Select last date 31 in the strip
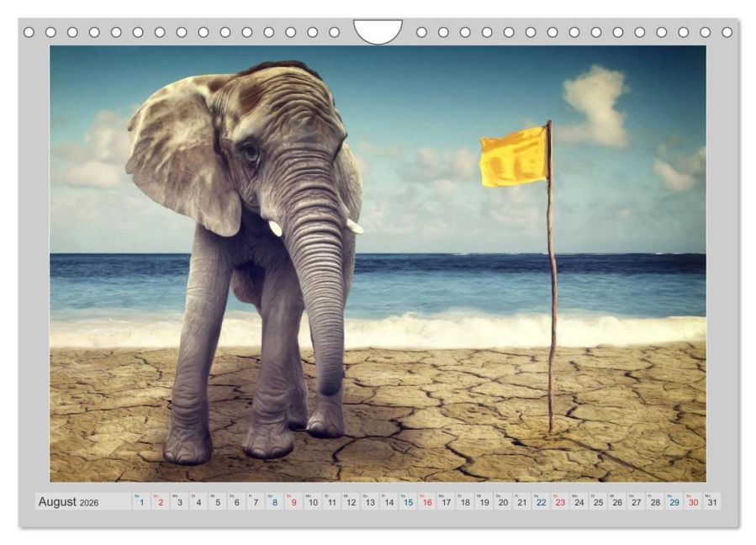Viewport: 756px width, 545px height. click(712, 502)
